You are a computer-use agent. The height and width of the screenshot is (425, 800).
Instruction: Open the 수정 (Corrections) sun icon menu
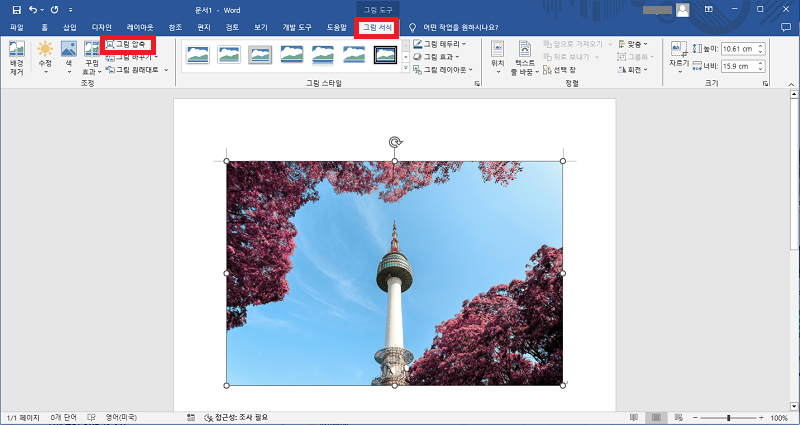coord(45,57)
